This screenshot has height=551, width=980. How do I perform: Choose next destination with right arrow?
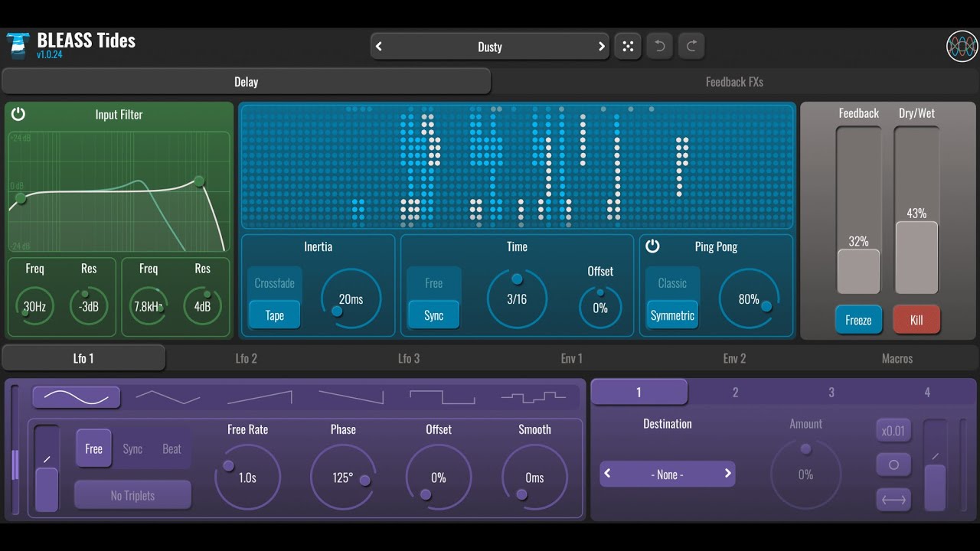coord(727,474)
